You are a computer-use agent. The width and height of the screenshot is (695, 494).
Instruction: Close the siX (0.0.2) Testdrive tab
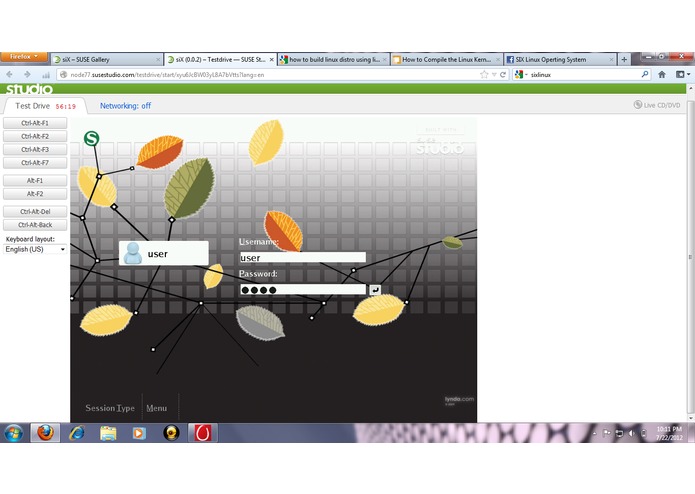pos(272,59)
